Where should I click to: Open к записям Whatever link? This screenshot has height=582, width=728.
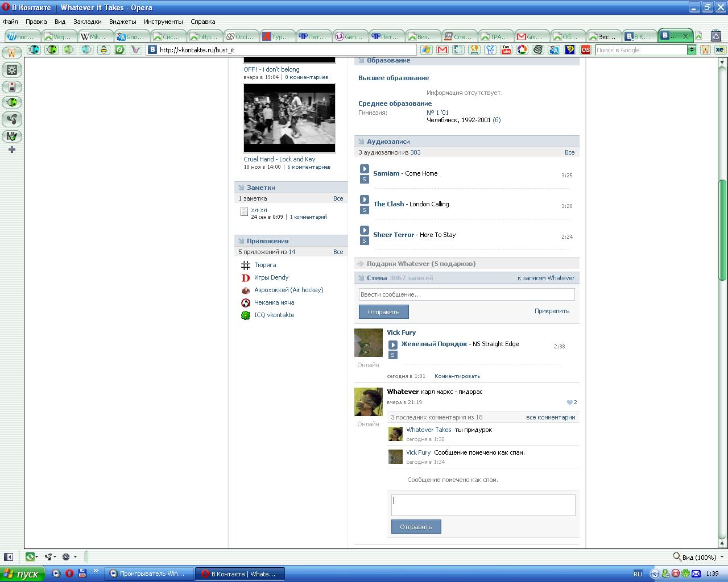tap(546, 278)
